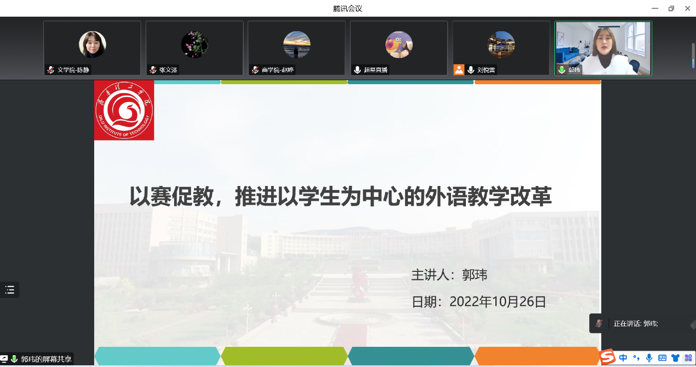Viewport: 696px width, 367px height.
Task: Toggle the muted microphone in speaking indicator
Action: tap(599, 324)
